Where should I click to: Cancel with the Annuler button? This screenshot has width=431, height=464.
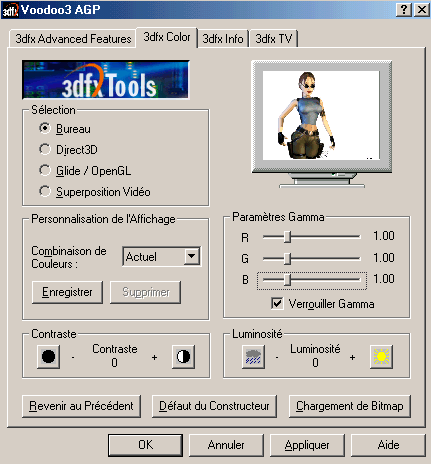[226, 445]
